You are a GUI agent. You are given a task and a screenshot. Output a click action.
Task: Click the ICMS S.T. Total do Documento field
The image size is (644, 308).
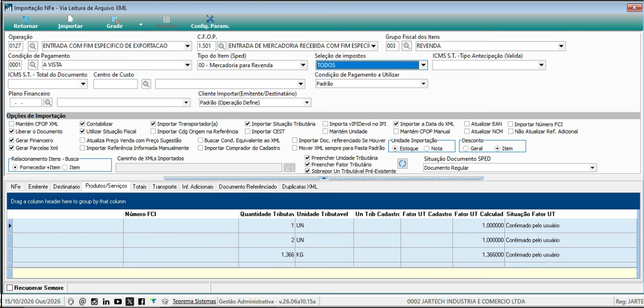(x=48, y=84)
